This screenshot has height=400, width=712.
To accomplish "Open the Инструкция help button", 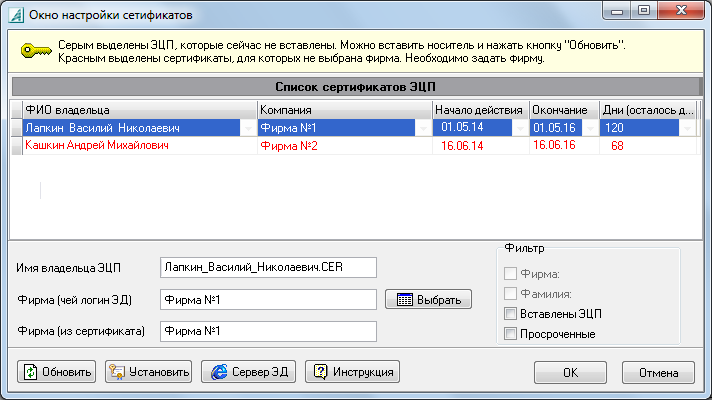I will coord(353,372).
